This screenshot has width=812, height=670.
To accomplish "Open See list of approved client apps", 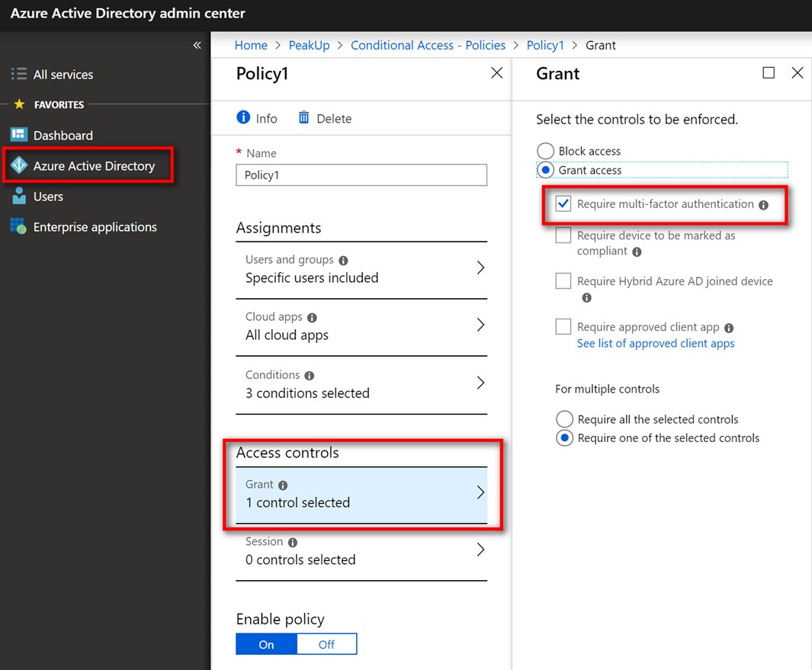I will pyautogui.click(x=656, y=343).
